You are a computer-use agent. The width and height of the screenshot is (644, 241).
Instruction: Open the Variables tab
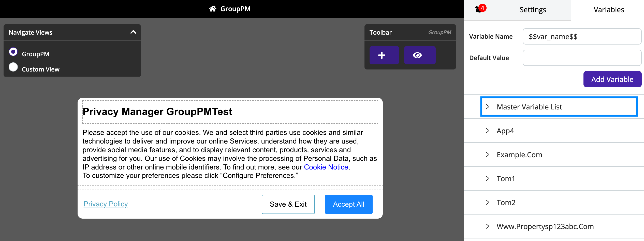pyautogui.click(x=609, y=10)
